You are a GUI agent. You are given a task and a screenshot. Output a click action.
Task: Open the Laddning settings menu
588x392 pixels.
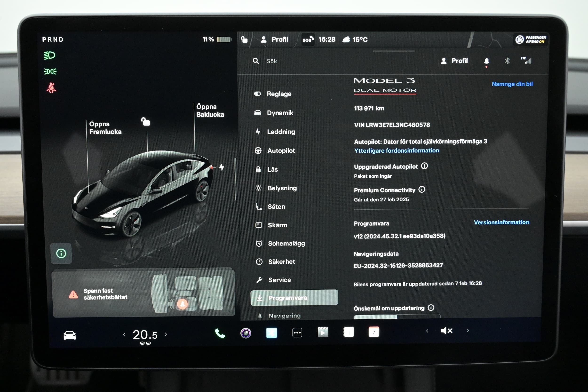point(275,132)
